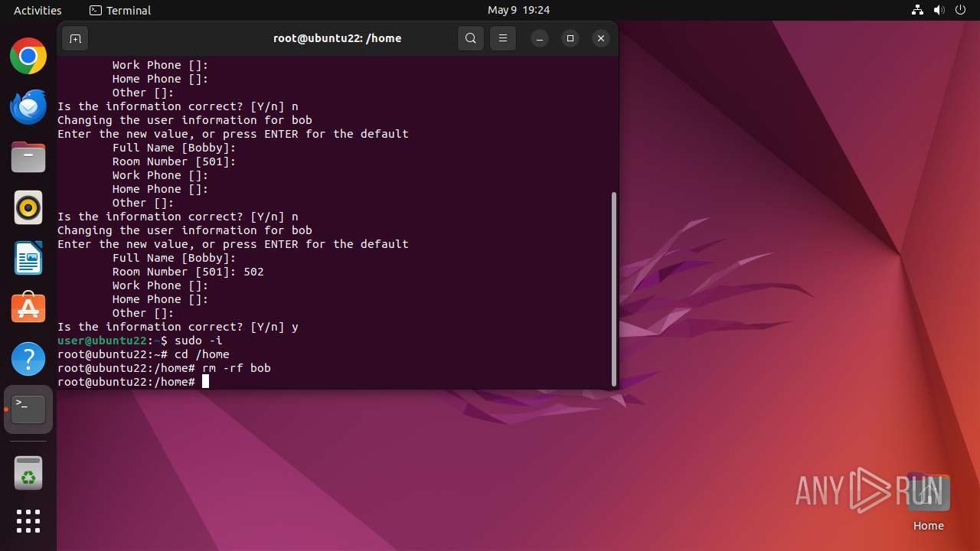The image size is (980, 551).
Task: Open network status icon in top bar
Action: tap(918, 10)
